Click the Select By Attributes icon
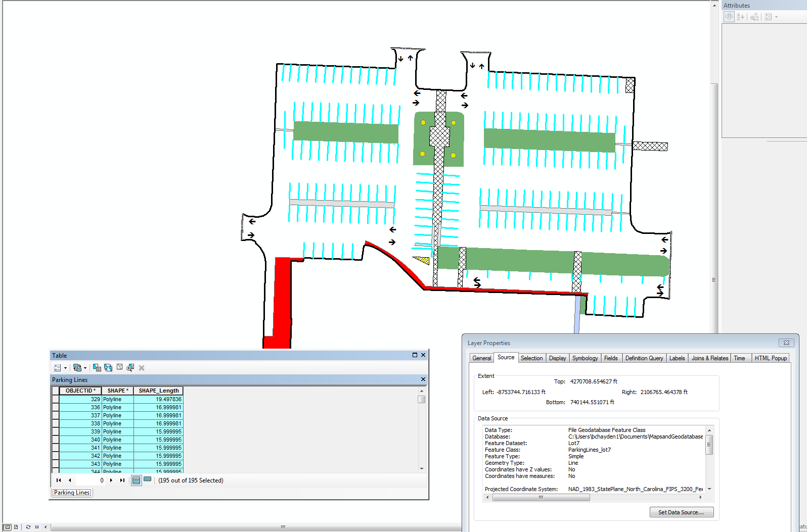This screenshot has width=807, height=532. (97, 368)
